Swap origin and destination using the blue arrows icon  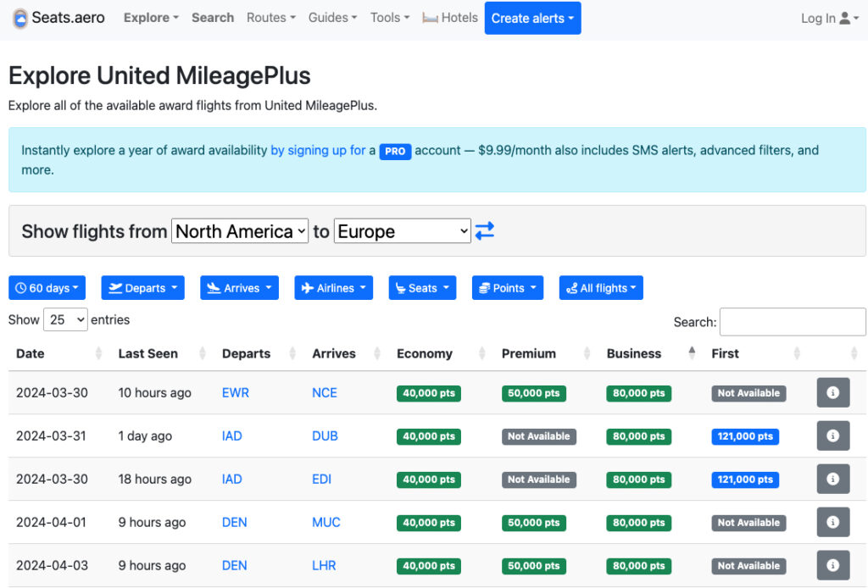[484, 230]
